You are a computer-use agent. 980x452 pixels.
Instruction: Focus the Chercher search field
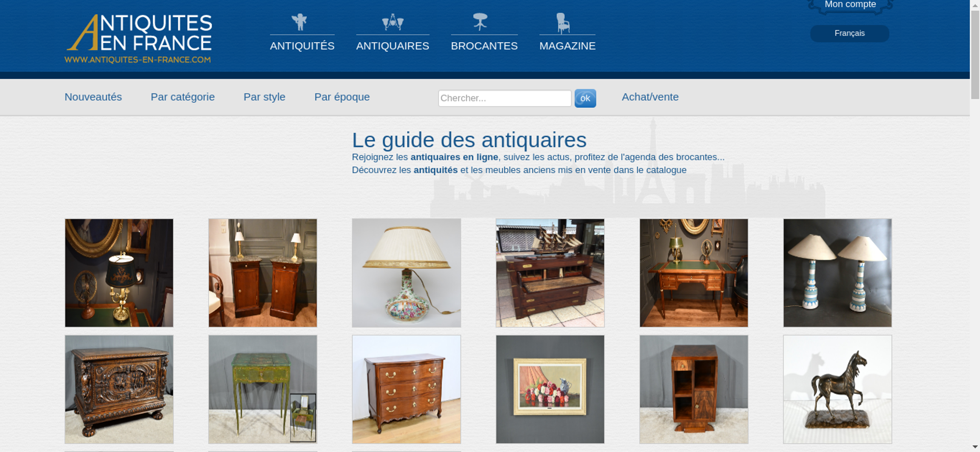click(505, 98)
